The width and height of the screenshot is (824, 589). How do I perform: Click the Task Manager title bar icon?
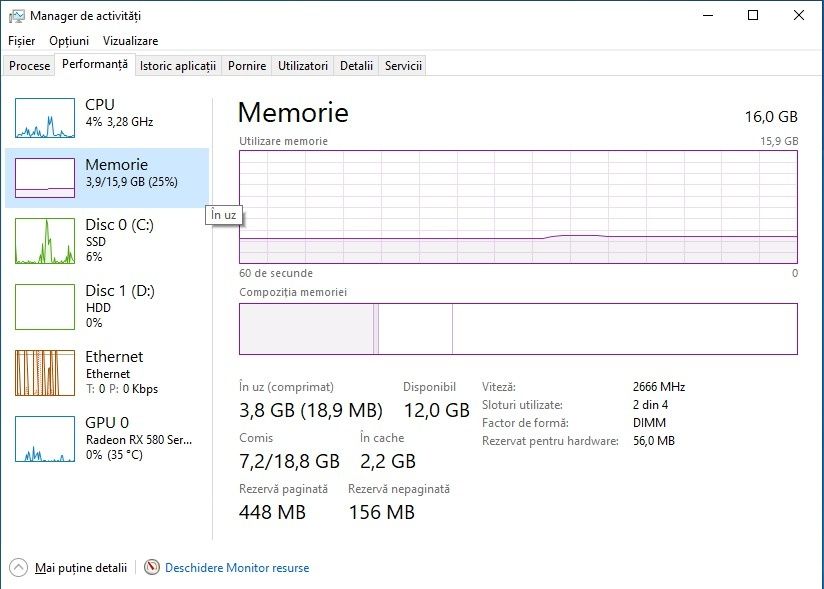coord(16,16)
